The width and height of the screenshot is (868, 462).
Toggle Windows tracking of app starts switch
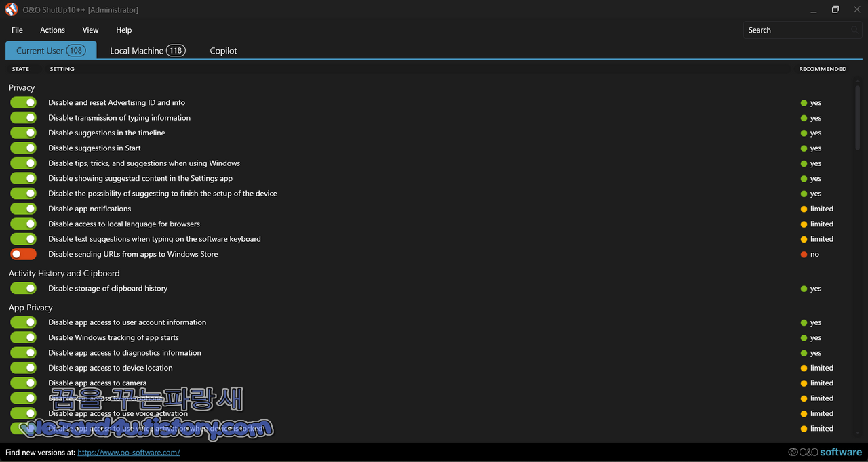tap(23, 337)
